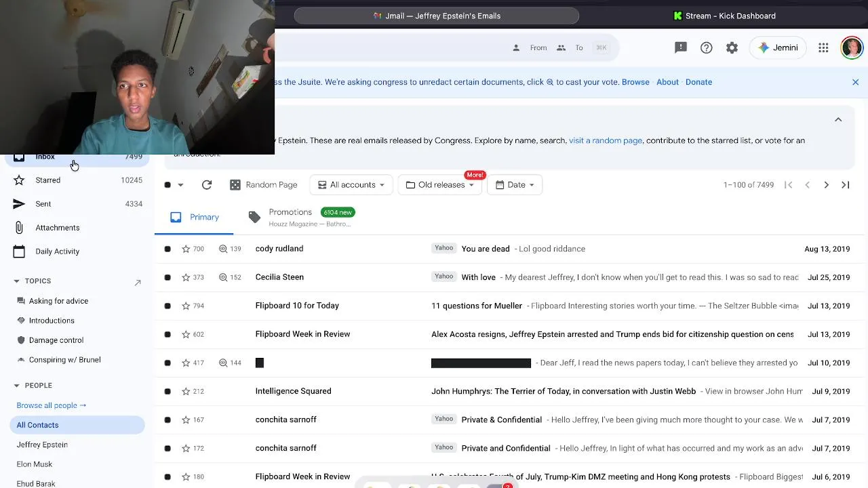The image size is (868, 488).
Task: Jump to the last page of results
Action: 845,184
